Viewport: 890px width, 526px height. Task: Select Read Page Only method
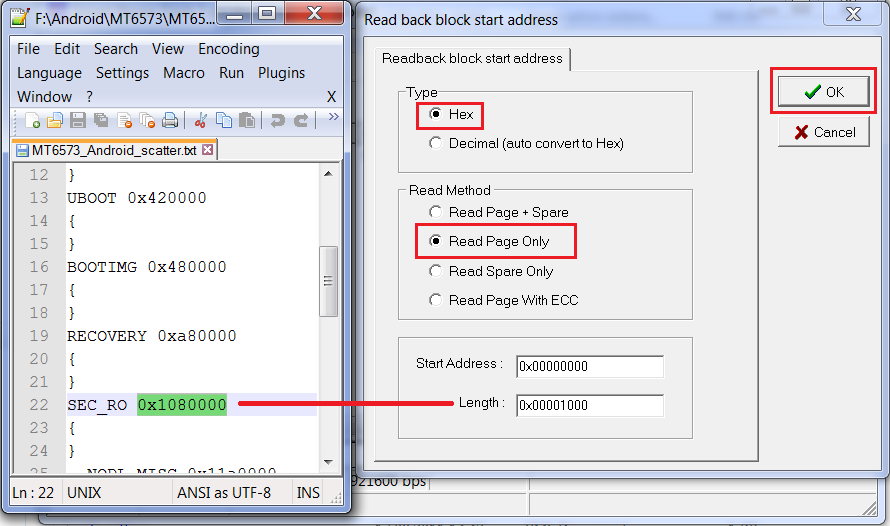pyautogui.click(x=435, y=241)
